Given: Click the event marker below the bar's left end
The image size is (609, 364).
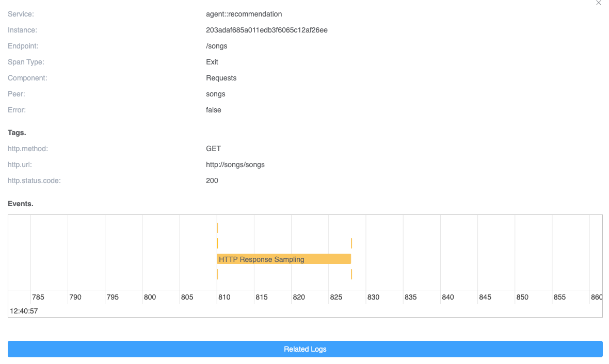Looking at the screenshot, I should [217, 274].
